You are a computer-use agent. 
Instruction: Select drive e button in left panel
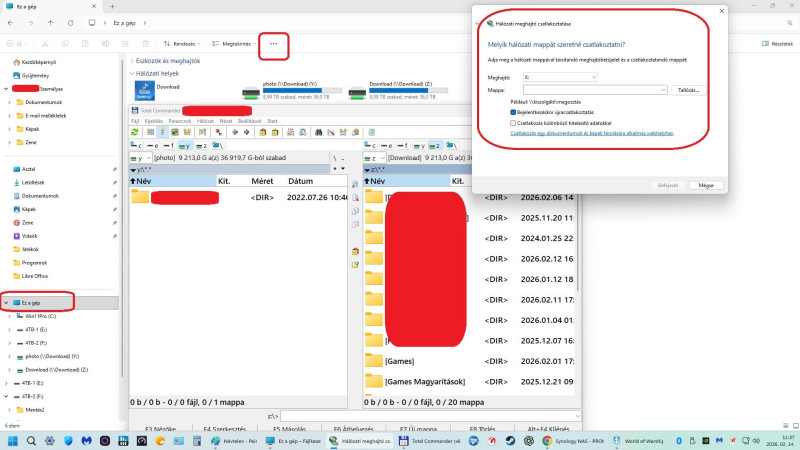[152, 146]
